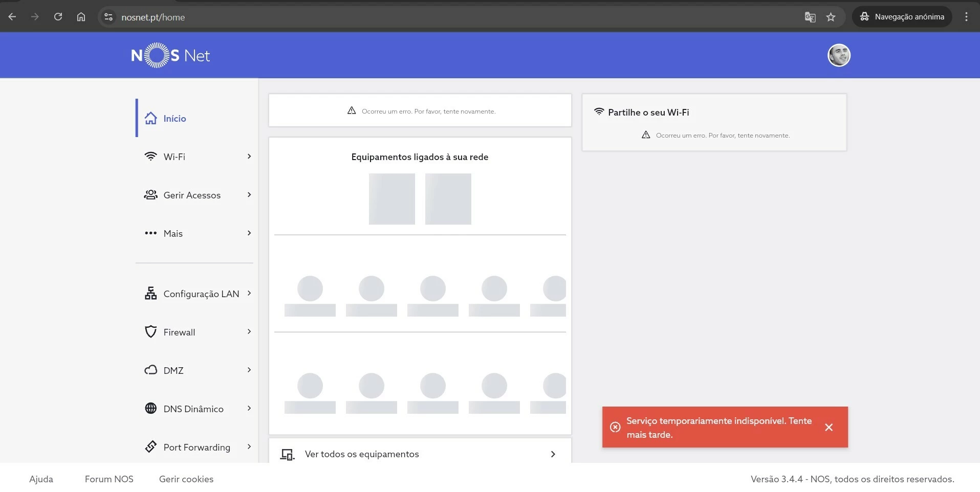Click the browser forward arrow
Image resolution: width=980 pixels, height=492 pixels.
click(x=35, y=17)
